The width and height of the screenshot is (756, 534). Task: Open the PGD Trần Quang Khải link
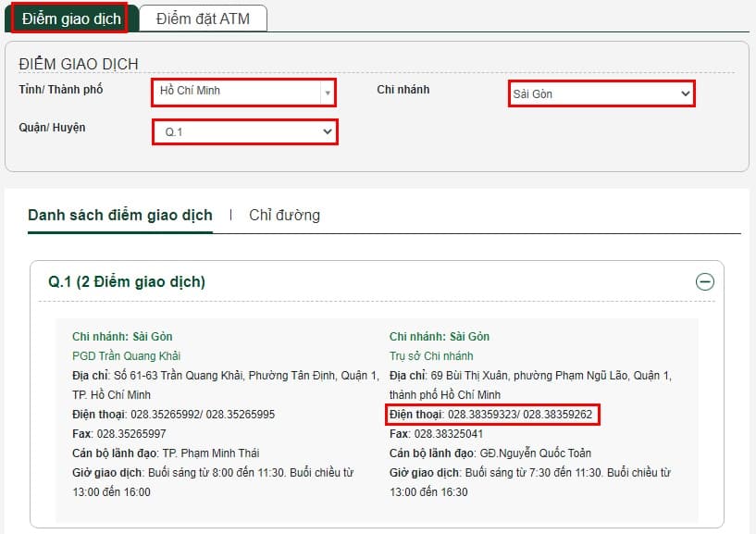(127, 355)
